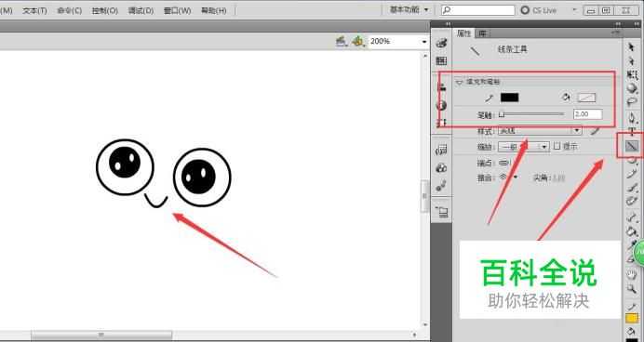Click the 线条工具 tool name label
The width and height of the screenshot is (644, 342).
pyautogui.click(x=512, y=49)
